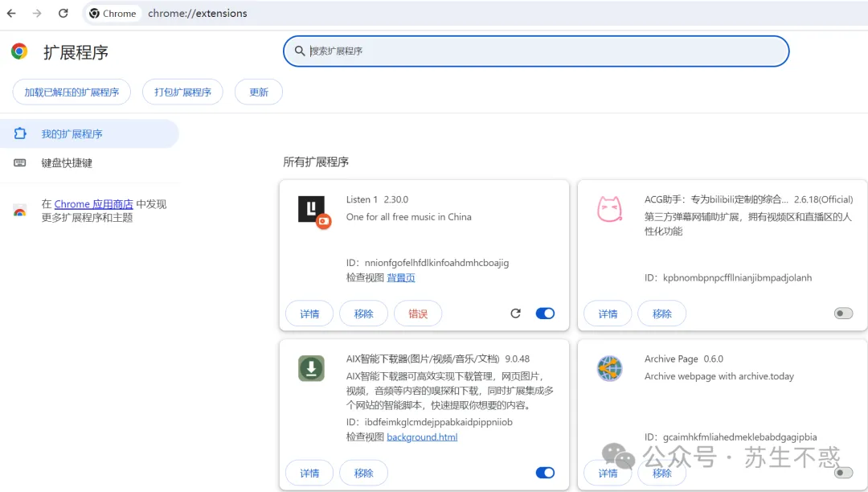Click 移除 for Archive Page
The width and height of the screenshot is (868, 492).
tap(662, 474)
